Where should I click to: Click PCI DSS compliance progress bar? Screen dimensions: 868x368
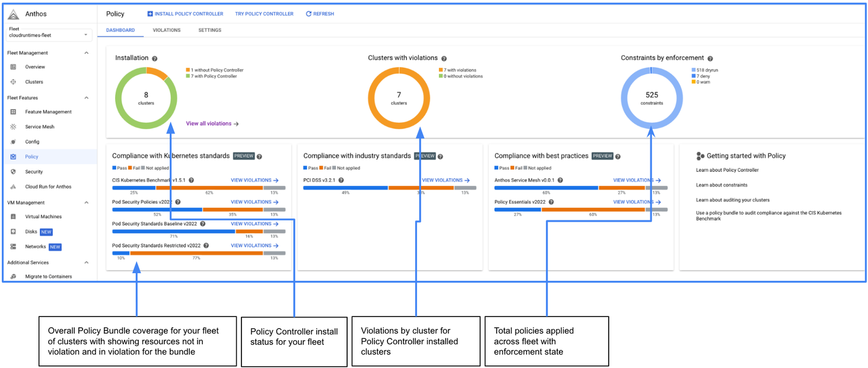tap(390, 188)
